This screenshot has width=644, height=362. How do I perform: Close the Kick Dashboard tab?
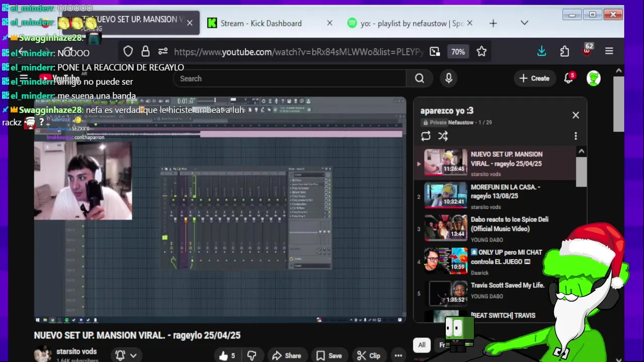[x=330, y=23]
